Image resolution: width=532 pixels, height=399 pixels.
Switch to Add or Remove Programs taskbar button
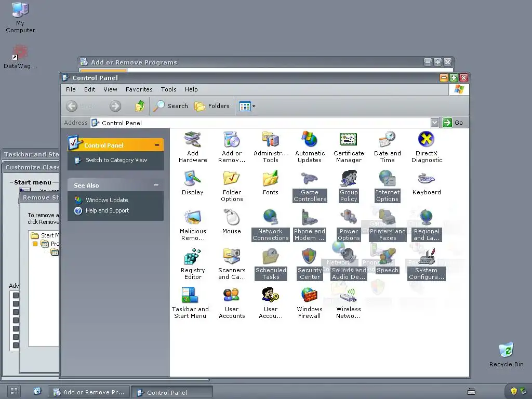pyautogui.click(x=89, y=392)
